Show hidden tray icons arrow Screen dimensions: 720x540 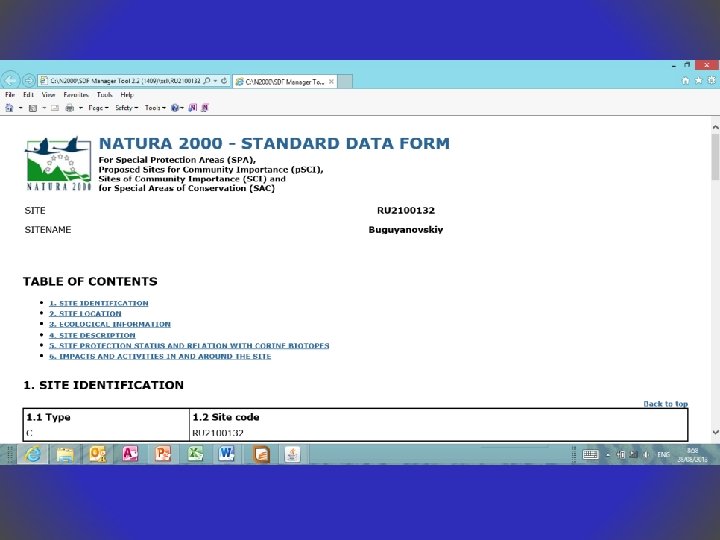coord(608,455)
